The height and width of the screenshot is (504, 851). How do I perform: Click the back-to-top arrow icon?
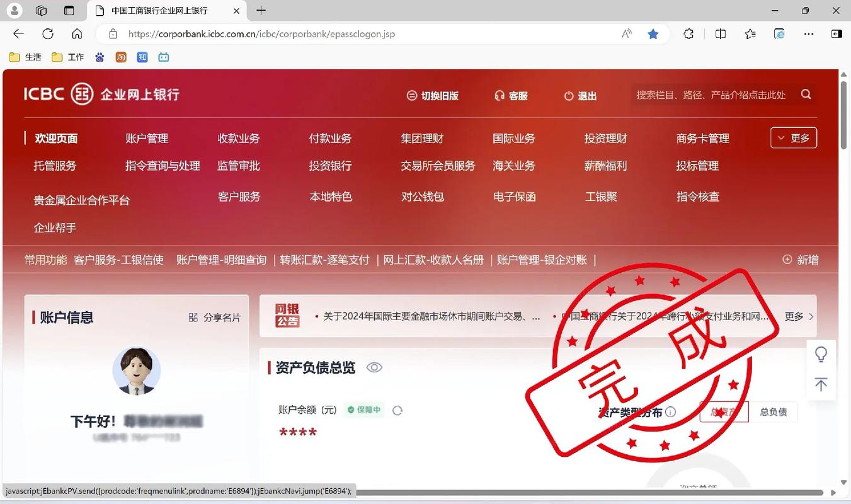pos(821,384)
